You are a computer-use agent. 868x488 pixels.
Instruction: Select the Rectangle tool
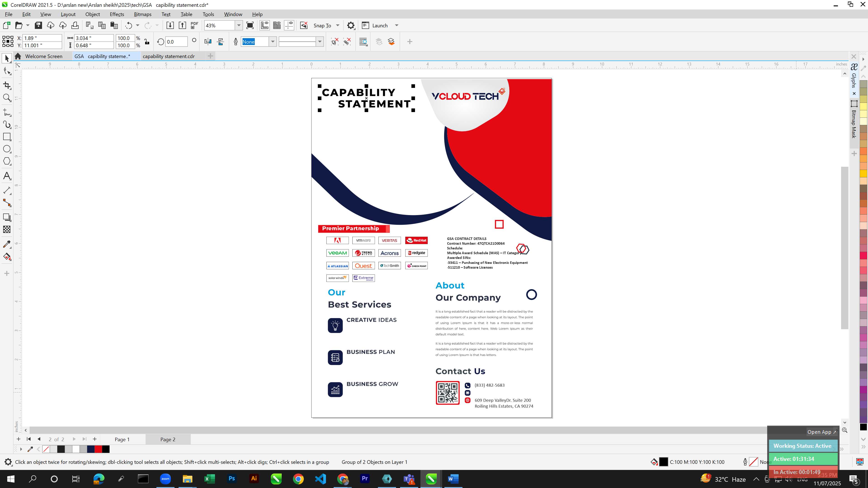click(x=7, y=137)
